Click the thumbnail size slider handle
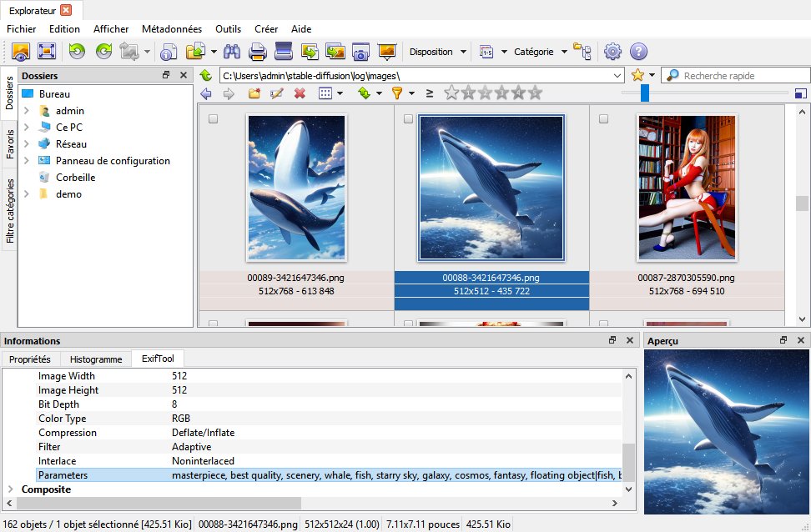 click(x=645, y=93)
